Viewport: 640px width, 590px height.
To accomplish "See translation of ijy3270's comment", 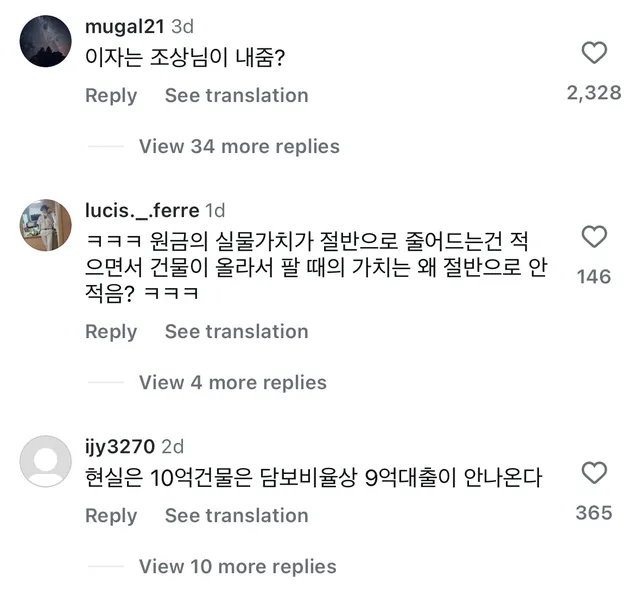I will [x=236, y=515].
